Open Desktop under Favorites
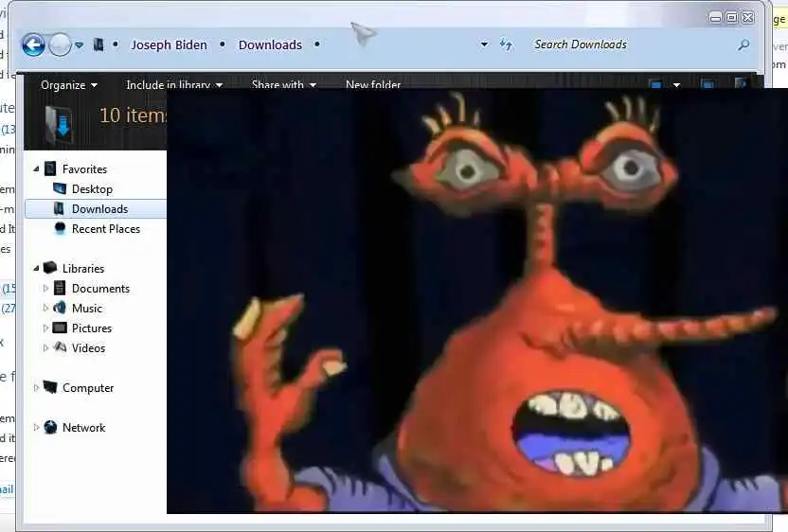This screenshot has width=788, height=532. [x=92, y=189]
